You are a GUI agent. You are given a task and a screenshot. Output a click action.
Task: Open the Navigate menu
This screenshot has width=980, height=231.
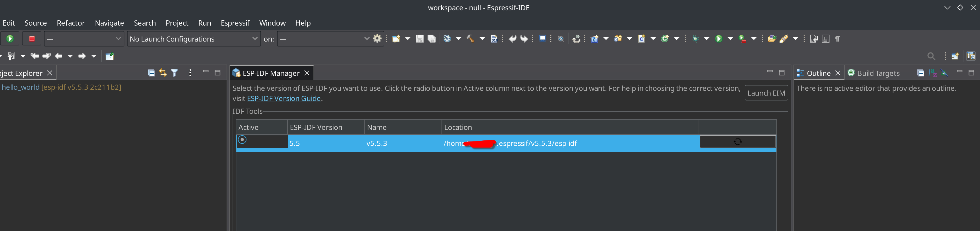tap(109, 23)
